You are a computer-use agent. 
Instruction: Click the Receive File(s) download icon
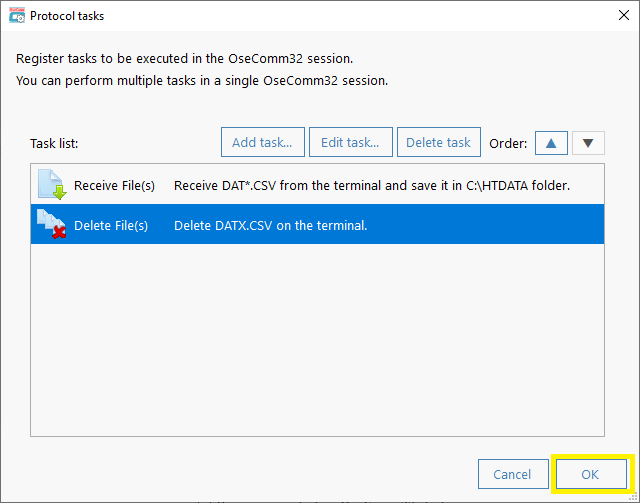tap(52, 185)
